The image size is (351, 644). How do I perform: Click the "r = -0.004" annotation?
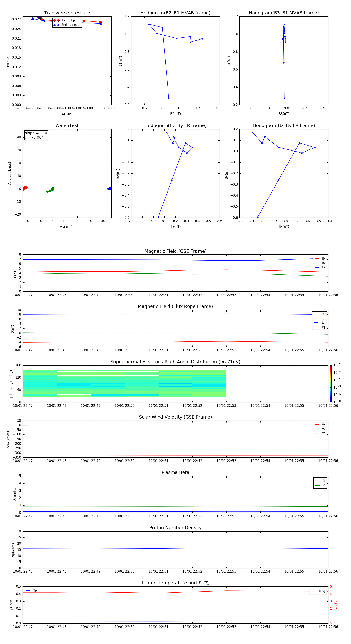35,137
